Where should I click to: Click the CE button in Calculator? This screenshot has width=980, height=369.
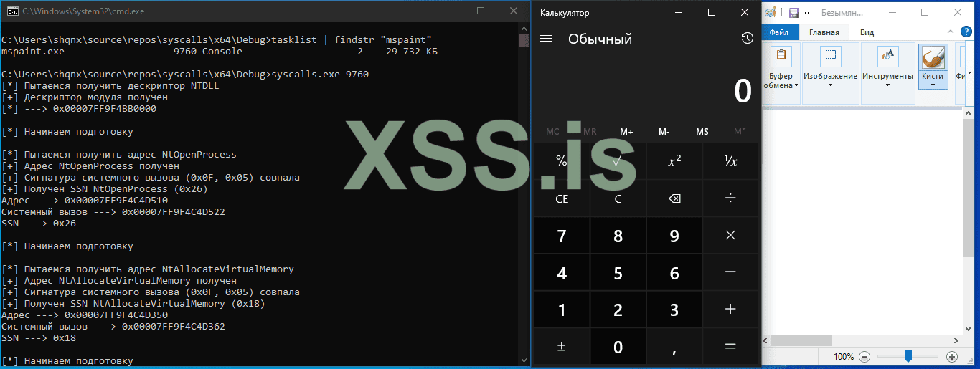pos(562,198)
